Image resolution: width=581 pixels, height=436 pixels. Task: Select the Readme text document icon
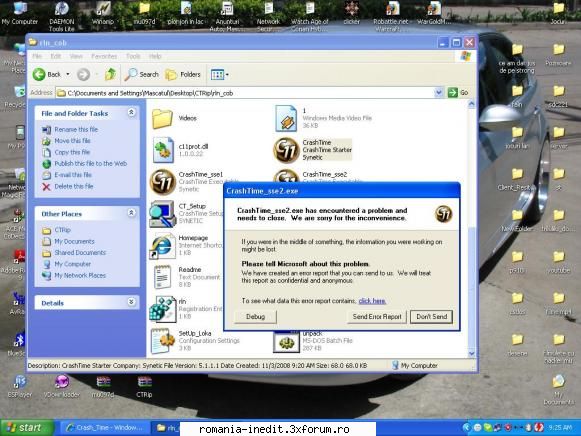coord(162,277)
